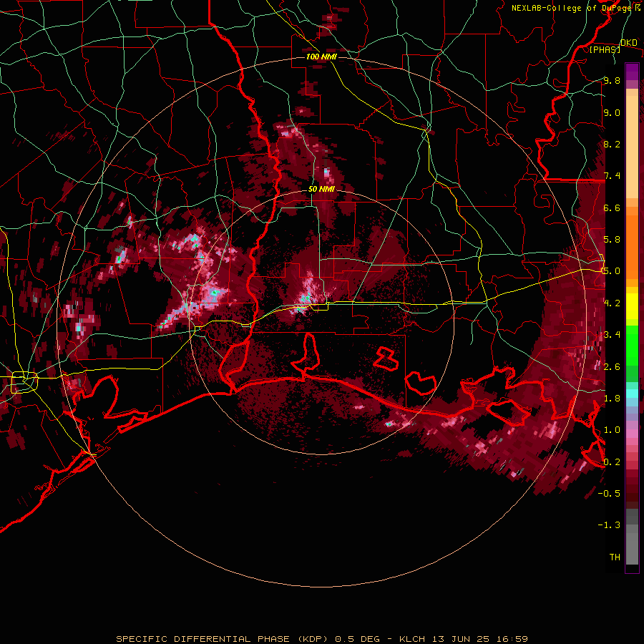Click the 9.0 value on the color scale

pyautogui.click(x=612, y=112)
